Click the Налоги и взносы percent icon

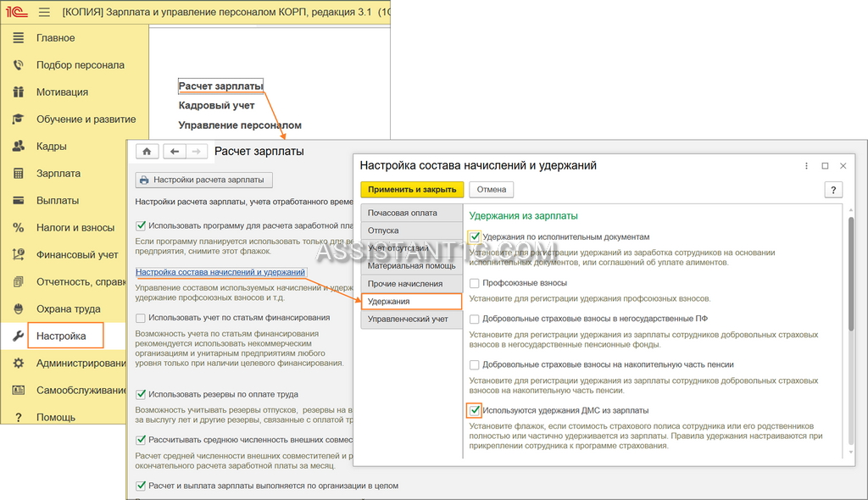[19, 228]
